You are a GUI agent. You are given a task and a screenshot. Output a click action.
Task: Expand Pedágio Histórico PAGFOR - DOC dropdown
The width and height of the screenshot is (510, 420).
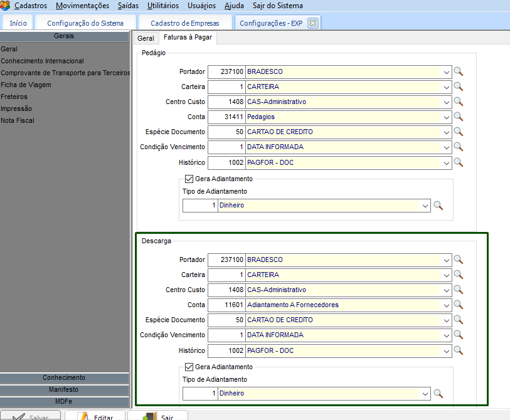446,163
